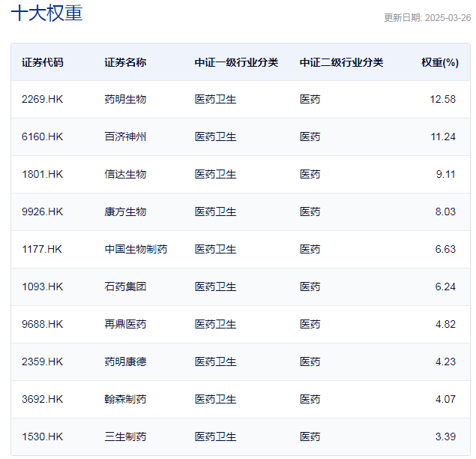Select stock code 9688.HK
The width and height of the screenshot is (476, 459).
[x=42, y=324]
